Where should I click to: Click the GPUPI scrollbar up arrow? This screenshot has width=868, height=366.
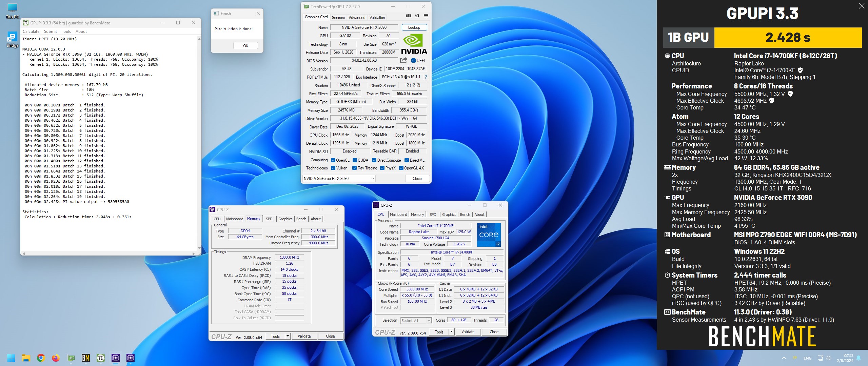pos(199,39)
